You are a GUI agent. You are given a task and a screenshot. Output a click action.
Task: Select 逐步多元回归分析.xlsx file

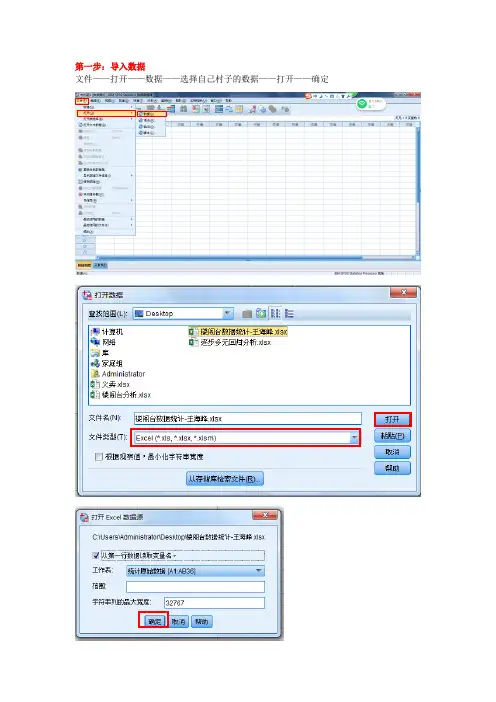point(230,342)
